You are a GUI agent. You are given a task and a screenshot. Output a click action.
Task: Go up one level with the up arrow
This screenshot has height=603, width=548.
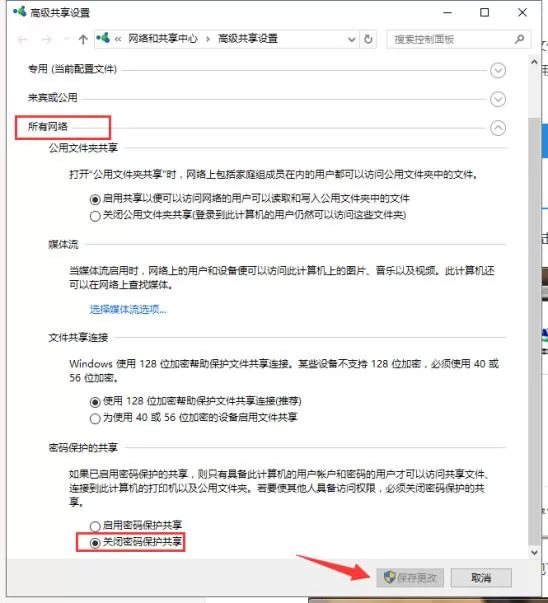[x=83, y=39]
